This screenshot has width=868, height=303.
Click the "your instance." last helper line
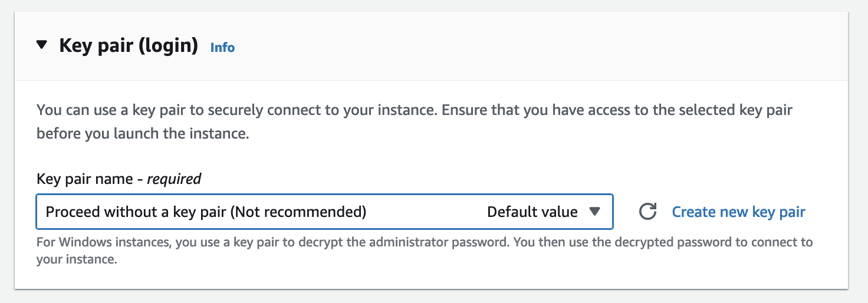point(76,259)
